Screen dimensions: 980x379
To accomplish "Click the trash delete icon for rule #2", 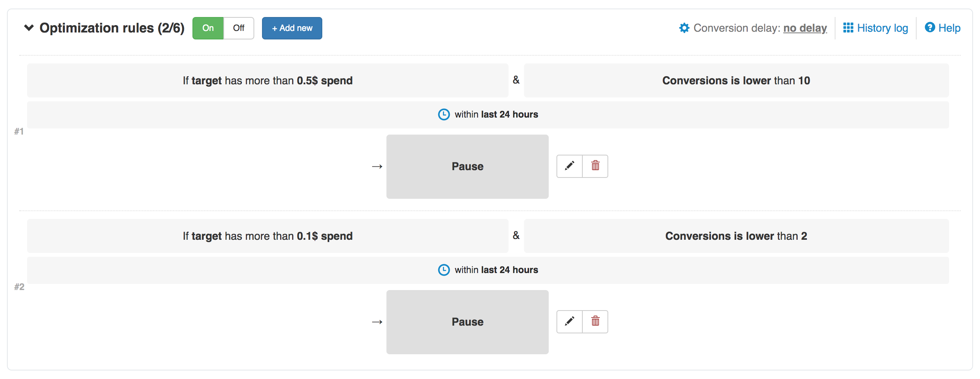I will tap(595, 322).
